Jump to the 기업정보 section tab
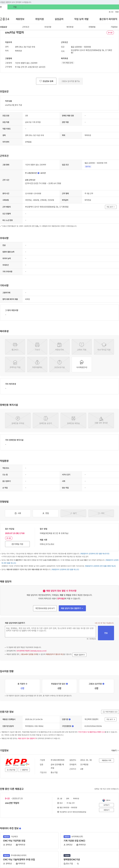 pyautogui.click(x=114, y=27)
